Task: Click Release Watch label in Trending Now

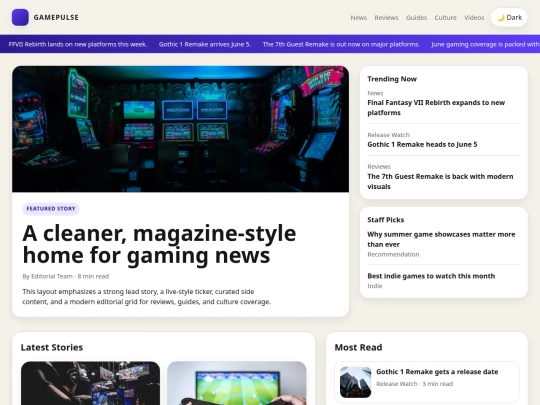Action: tap(388, 135)
